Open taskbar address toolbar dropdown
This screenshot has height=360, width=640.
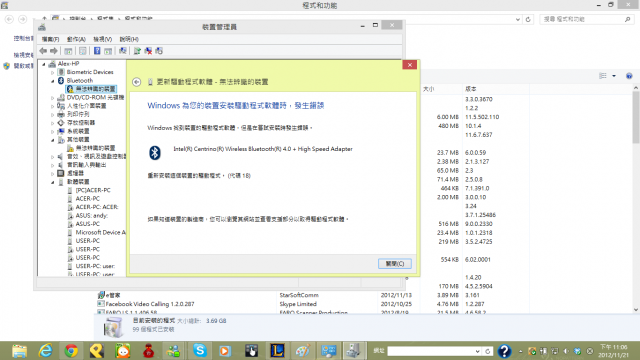[x=478, y=351]
